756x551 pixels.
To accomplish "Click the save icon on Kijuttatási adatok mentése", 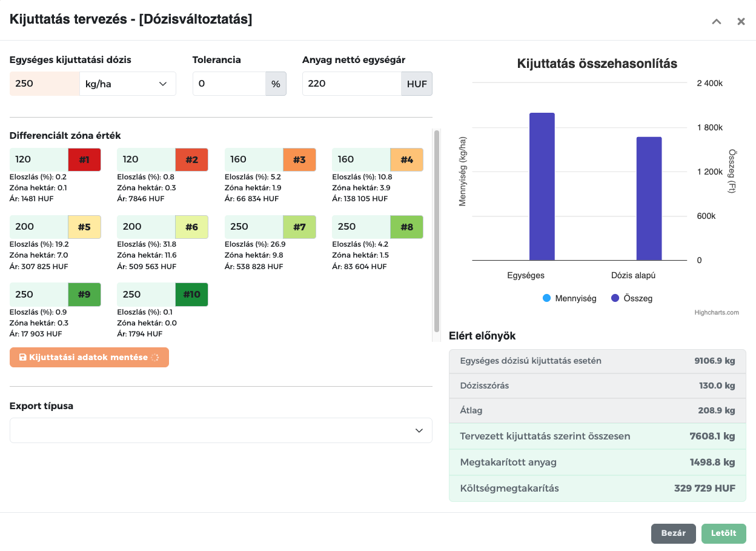I will pos(23,358).
